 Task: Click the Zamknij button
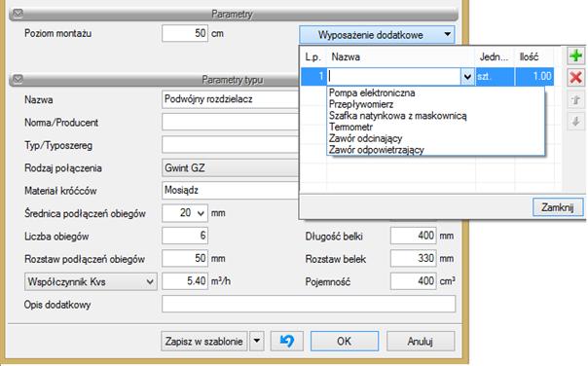click(558, 207)
